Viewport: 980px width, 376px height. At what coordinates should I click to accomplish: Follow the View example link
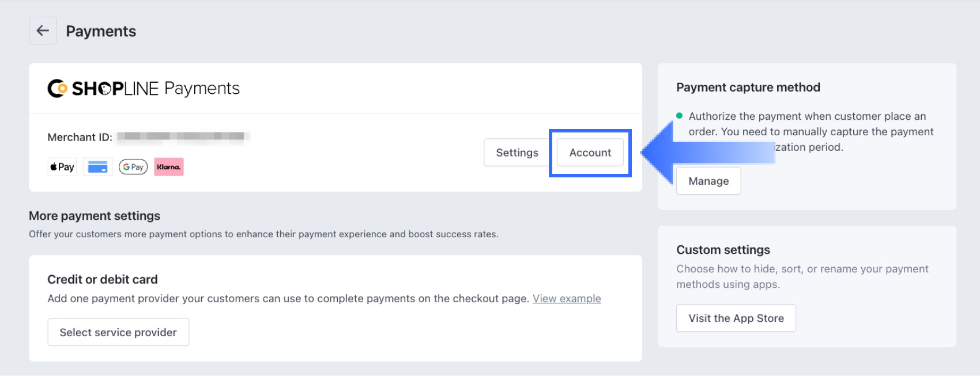[x=567, y=298]
